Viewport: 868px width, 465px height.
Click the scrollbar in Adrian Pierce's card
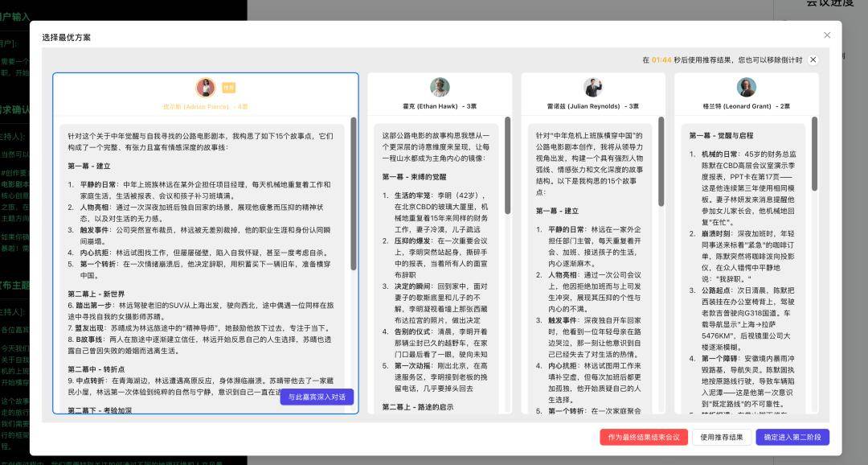pos(354,193)
